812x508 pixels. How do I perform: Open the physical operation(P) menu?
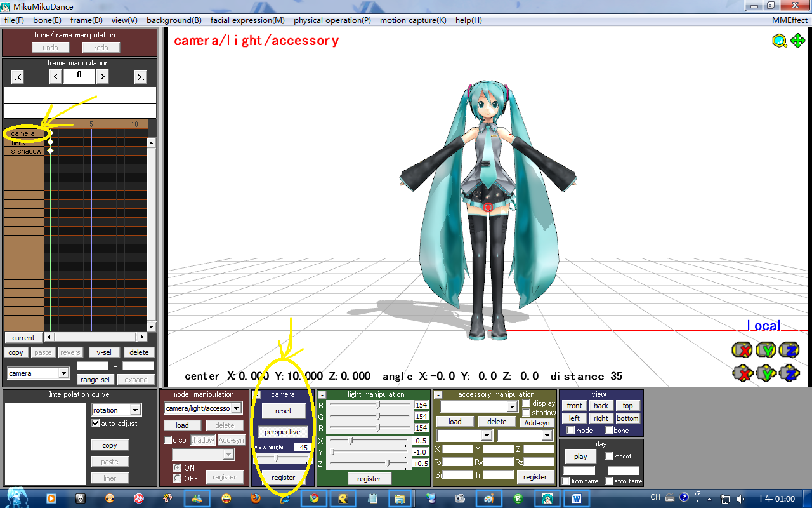(x=332, y=20)
